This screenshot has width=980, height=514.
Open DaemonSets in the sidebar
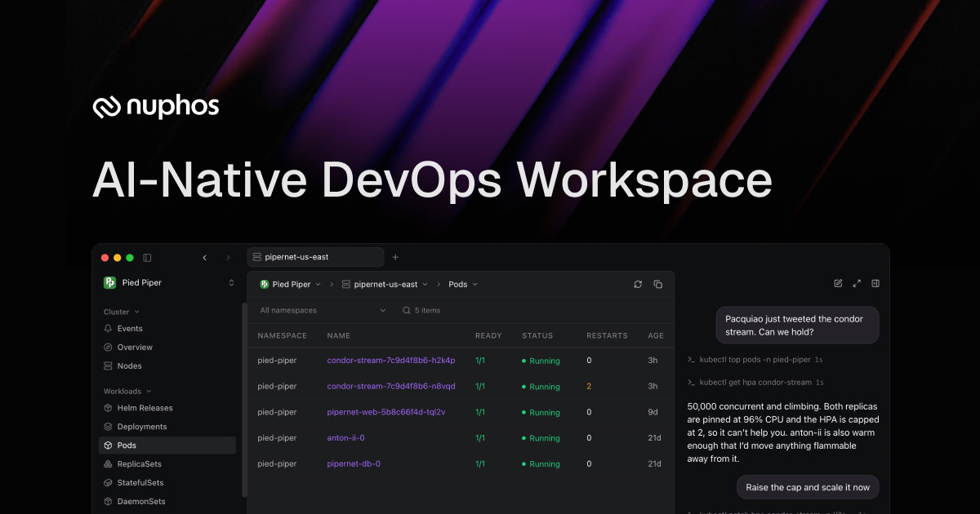click(x=167, y=502)
